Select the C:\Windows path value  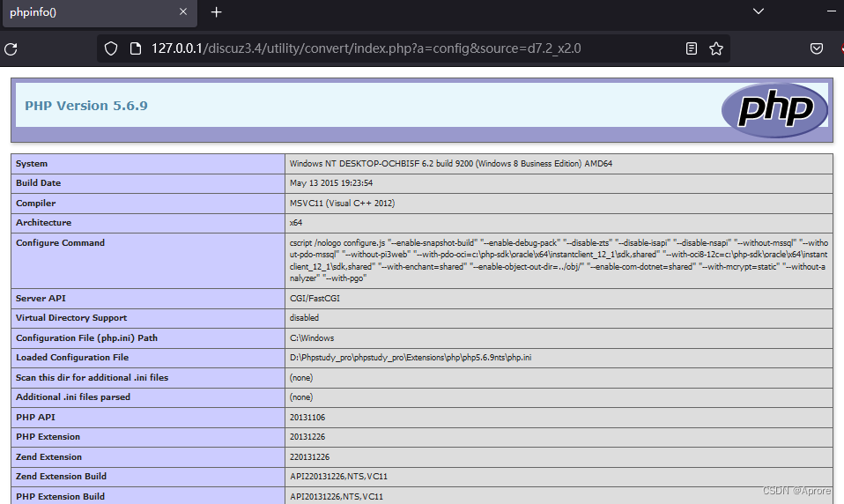coord(312,338)
